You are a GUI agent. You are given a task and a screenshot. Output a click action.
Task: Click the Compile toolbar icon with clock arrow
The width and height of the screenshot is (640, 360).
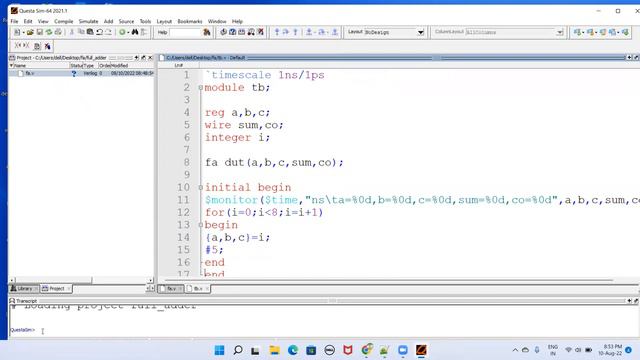pyautogui.click(x=223, y=32)
